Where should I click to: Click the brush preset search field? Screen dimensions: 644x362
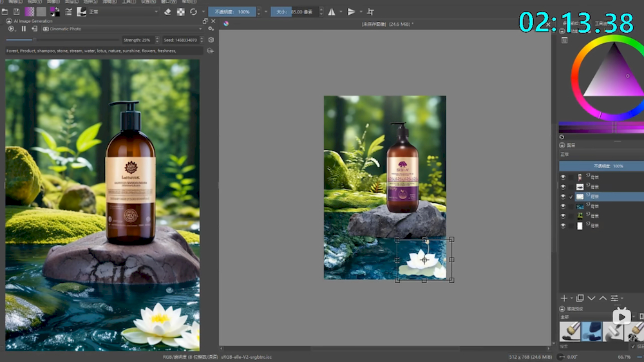pos(594,347)
